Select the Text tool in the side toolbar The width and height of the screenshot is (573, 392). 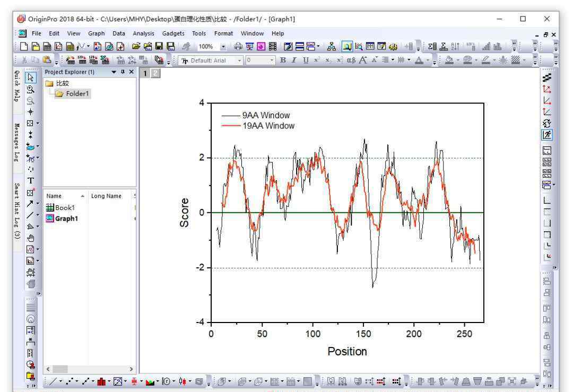(x=31, y=180)
